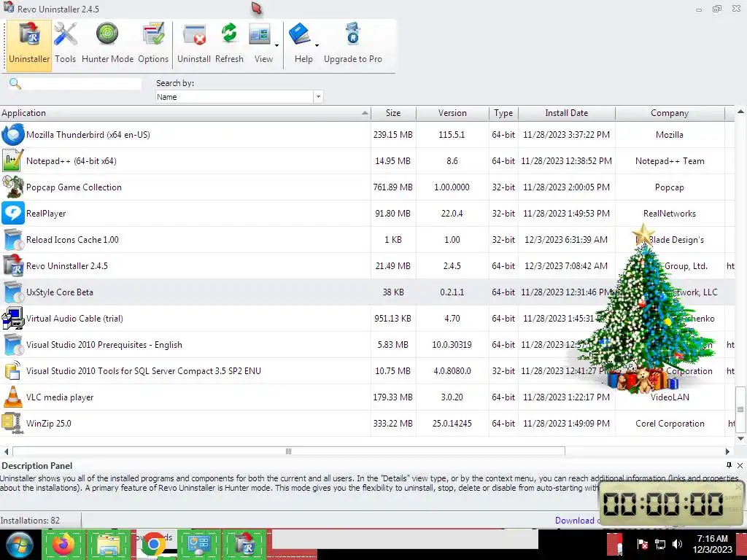This screenshot has width=747, height=560.
Task: Select the Notepad++ program icon
Action: [x=13, y=161]
